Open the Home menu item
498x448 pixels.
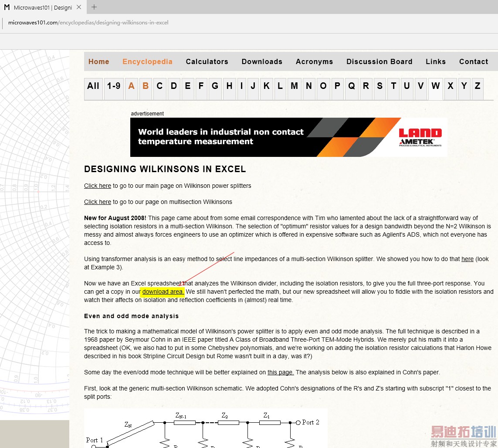pos(99,61)
